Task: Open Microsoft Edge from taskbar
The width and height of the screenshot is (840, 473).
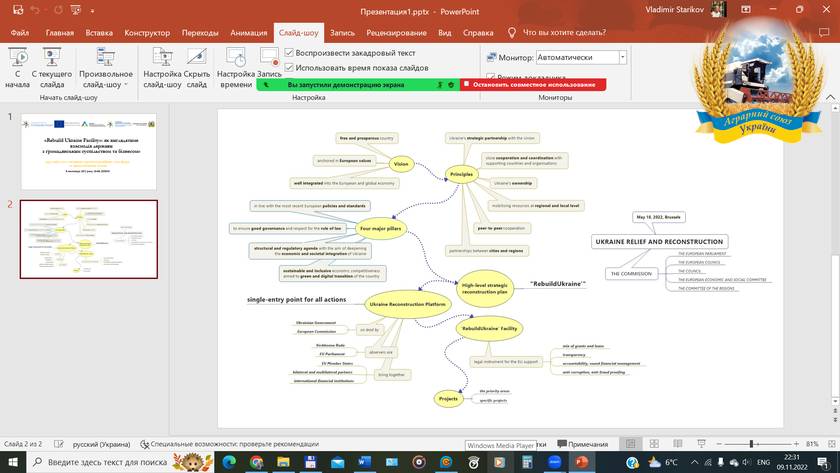Action: coord(229,462)
